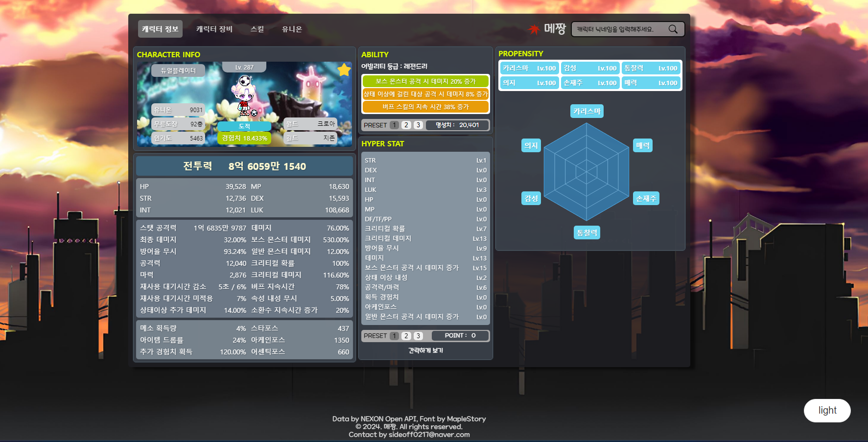
Task: Click the 도적 job label
Action: coord(244,126)
